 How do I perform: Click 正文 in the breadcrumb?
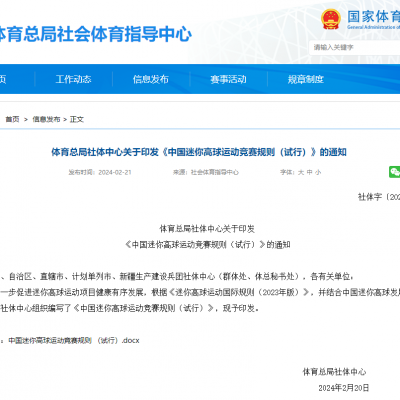(x=77, y=119)
